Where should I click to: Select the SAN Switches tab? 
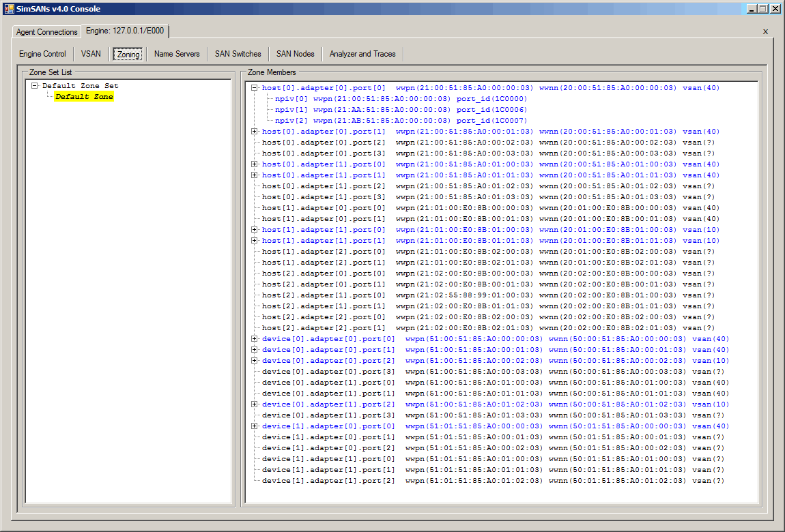[x=238, y=54]
